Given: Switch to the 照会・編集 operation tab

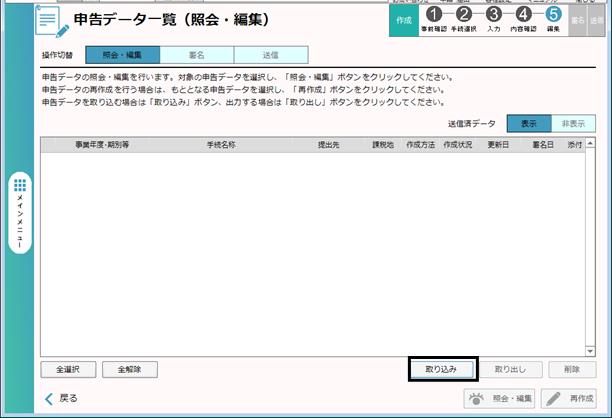Looking at the screenshot, I should click(x=123, y=55).
